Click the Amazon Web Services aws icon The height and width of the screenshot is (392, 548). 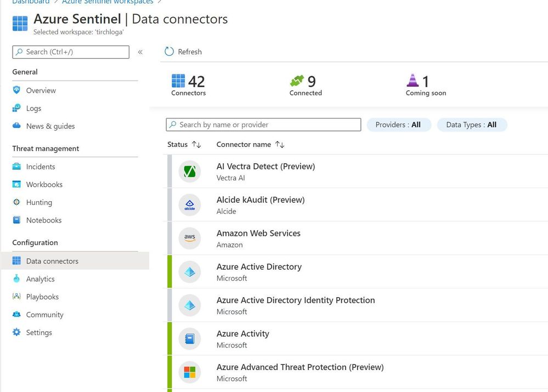pyautogui.click(x=190, y=238)
